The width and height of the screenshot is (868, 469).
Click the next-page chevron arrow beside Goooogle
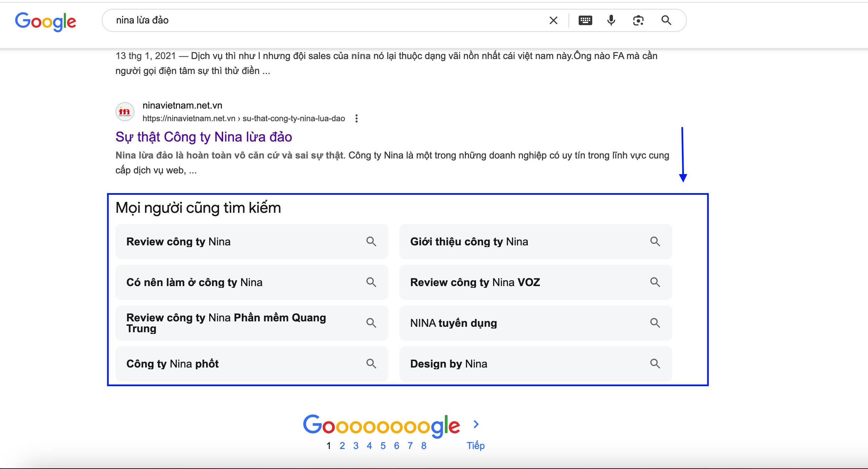(476, 424)
